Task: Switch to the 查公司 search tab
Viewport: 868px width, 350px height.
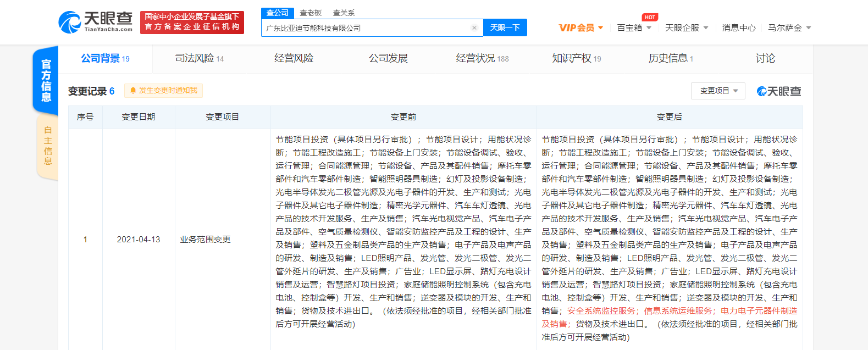Action: [278, 13]
